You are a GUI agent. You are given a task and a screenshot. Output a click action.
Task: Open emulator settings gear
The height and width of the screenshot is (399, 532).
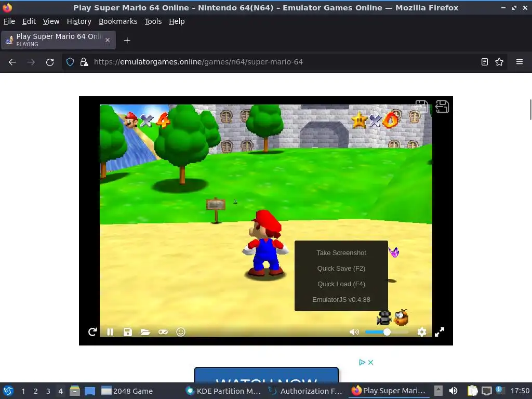click(x=422, y=332)
